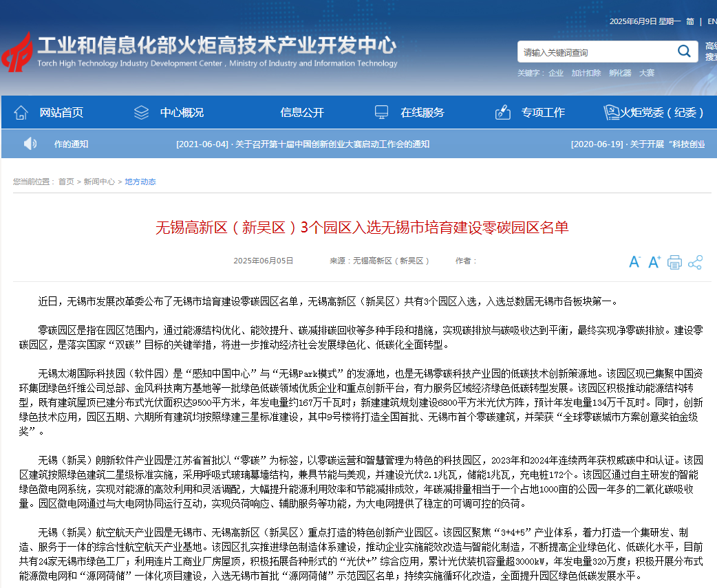Open the 火炬党委（纪委） menu
Screen dimensions: 717x588
pos(662,112)
